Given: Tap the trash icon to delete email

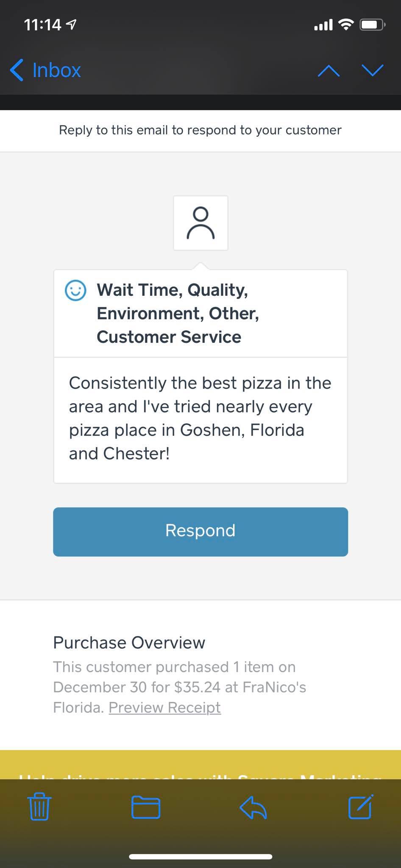Looking at the screenshot, I should (39, 806).
